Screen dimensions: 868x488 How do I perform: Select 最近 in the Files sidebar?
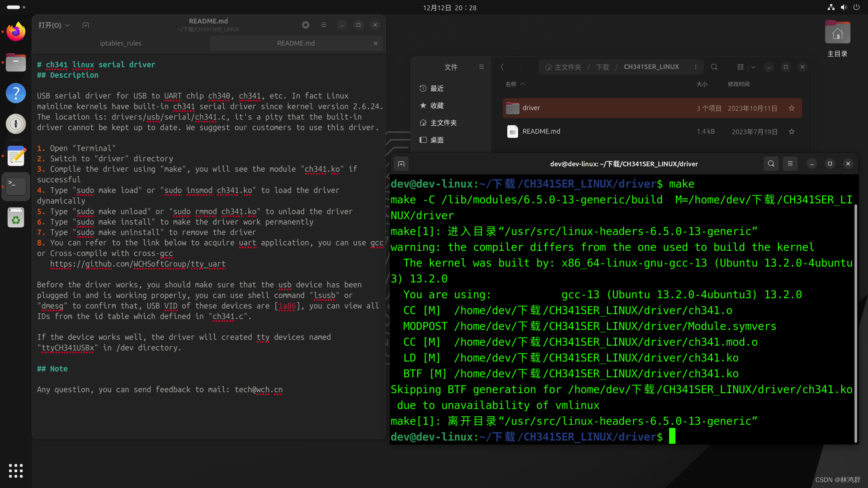pyautogui.click(x=451, y=89)
